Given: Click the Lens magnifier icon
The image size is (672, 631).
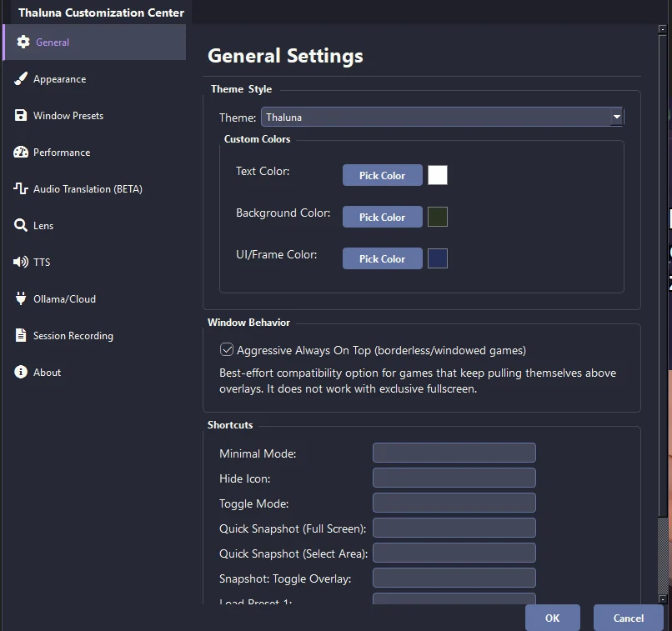Looking at the screenshot, I should pyautogui.click(x=21, y=225).
